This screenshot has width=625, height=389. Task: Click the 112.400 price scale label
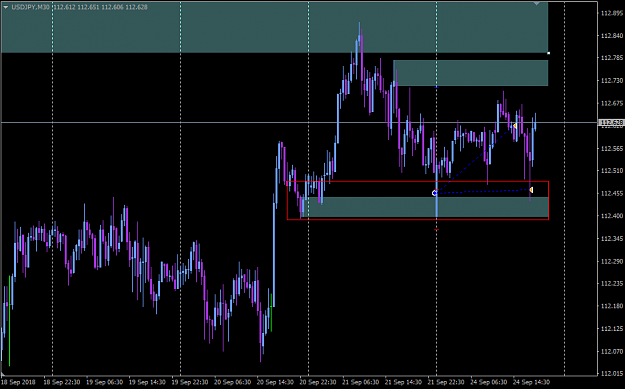(611, 216)
